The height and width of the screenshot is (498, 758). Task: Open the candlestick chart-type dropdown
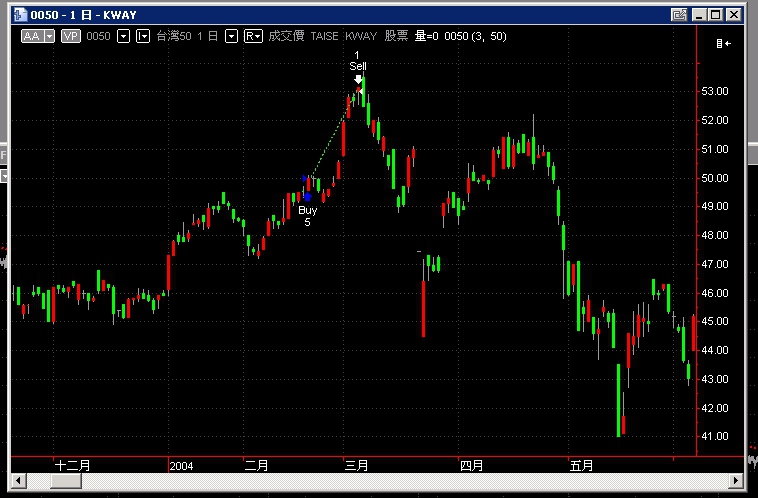tap(143, 36)
